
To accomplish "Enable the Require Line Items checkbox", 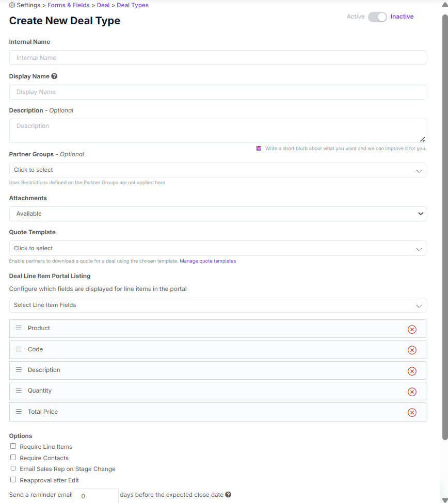I will tap(13, 446).
